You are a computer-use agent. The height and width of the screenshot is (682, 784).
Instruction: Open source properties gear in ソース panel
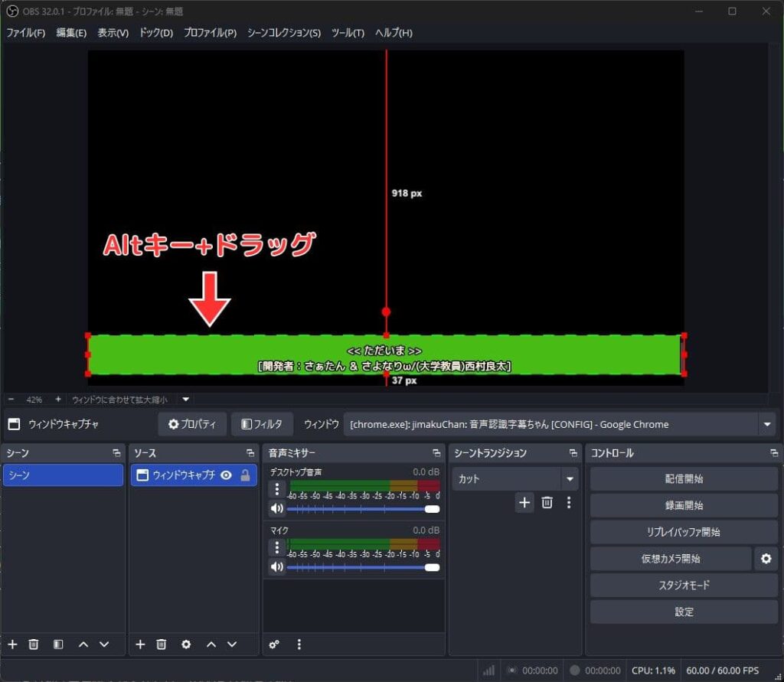tap(186, 644)
